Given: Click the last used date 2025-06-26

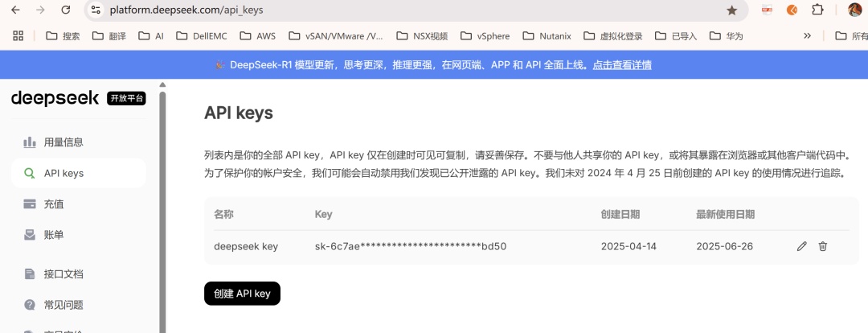Looking at the screenshot, I should (725, 247).
